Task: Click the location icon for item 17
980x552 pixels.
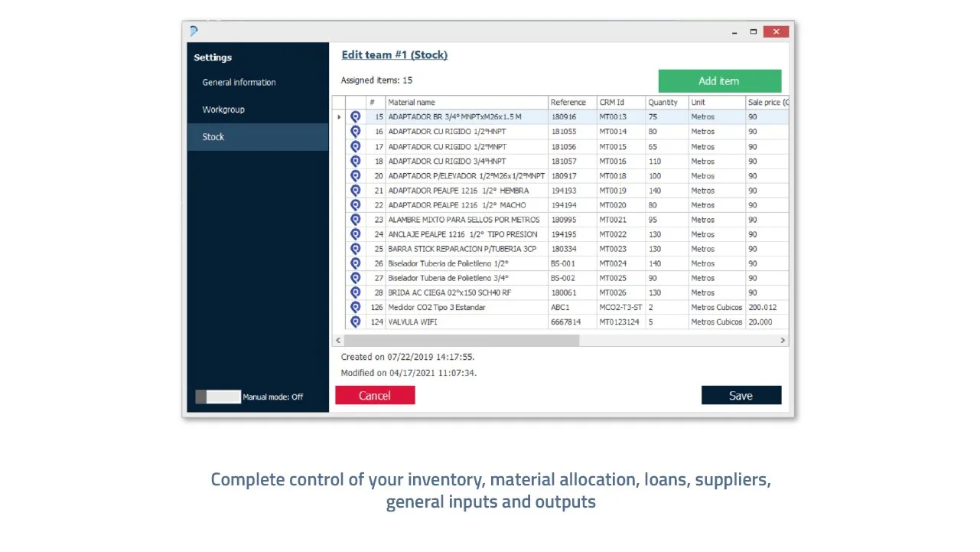Action: (355, 146)
